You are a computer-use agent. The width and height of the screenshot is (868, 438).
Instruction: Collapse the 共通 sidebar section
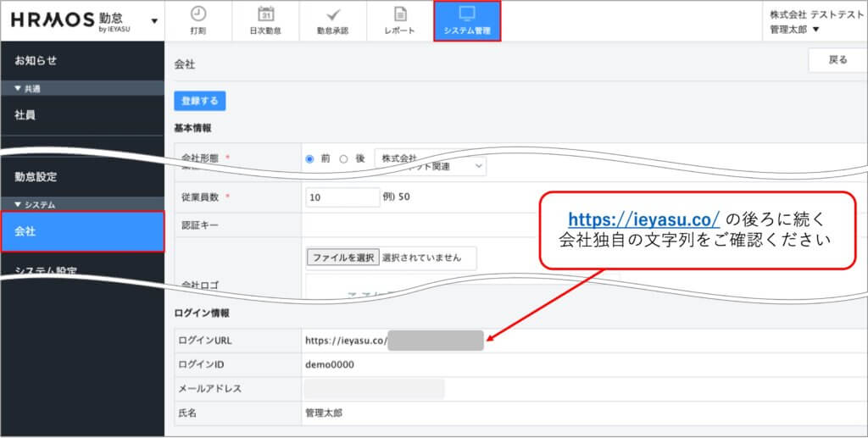coord(20,88)
